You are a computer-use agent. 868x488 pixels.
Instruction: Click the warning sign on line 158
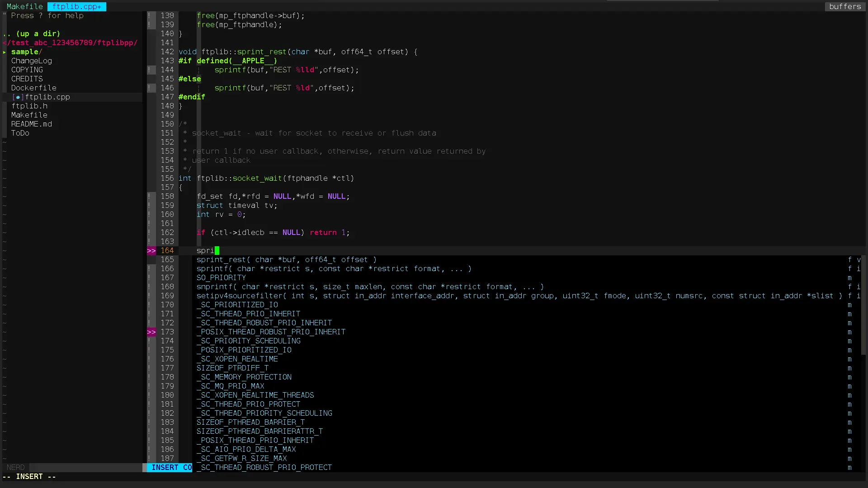(x=149, y=197)
